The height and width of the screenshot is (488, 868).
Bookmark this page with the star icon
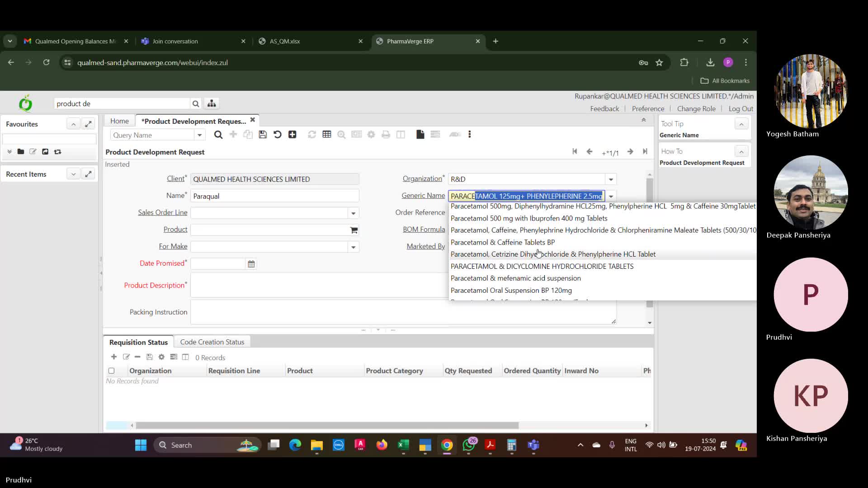659,63
